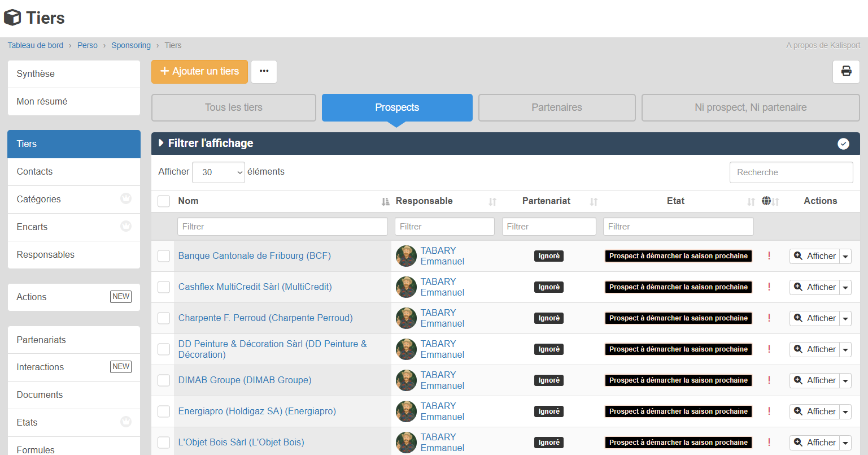Tick the DIMAB Groupe row checkbox
This screenshot has height=455, width=868.
pyautogui.click(x=164, y=380)
